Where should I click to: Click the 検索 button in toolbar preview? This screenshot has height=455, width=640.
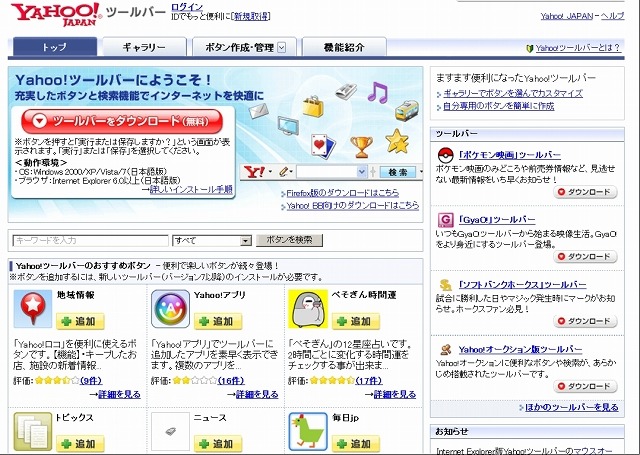[398, 172]
